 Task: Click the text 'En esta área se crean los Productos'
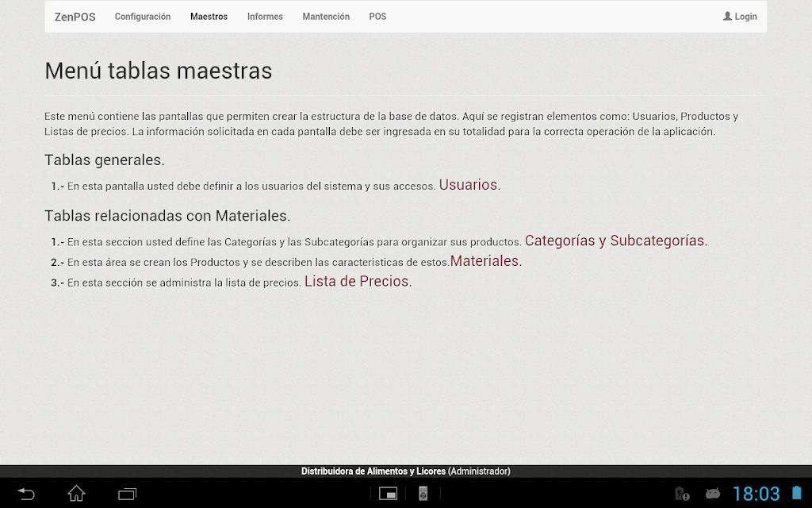tap(153, 262)
